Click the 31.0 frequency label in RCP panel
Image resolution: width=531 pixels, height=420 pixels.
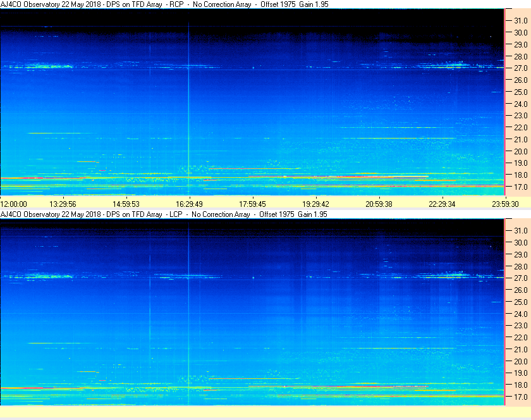[521, 21]
